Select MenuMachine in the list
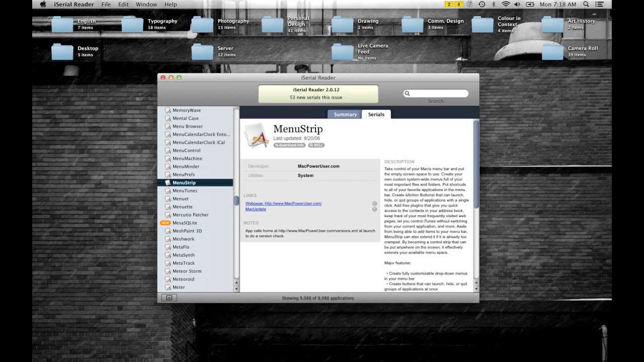The height and width of the screenshot is (362, 644). click(195, 158)
